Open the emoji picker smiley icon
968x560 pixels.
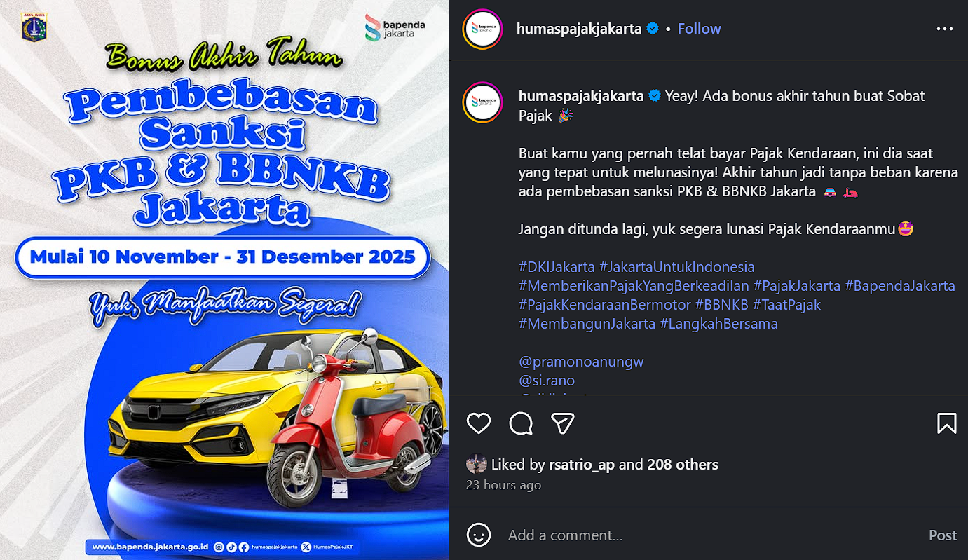(x=479, y=535)
